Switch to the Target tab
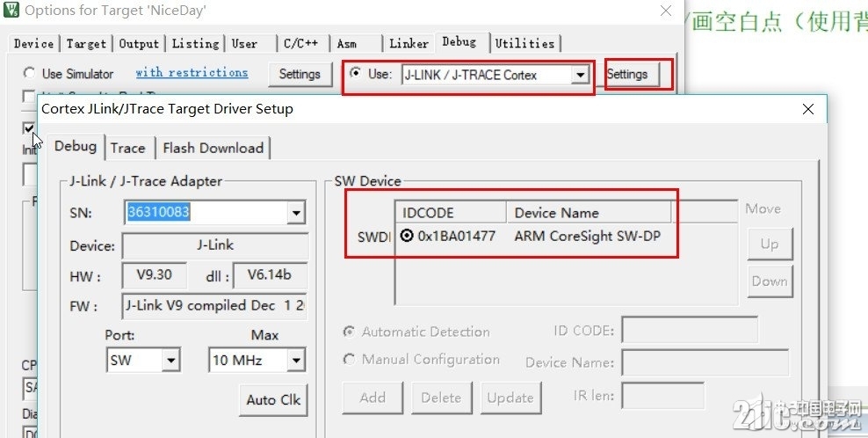868x438 pixels. click(86, 43)
